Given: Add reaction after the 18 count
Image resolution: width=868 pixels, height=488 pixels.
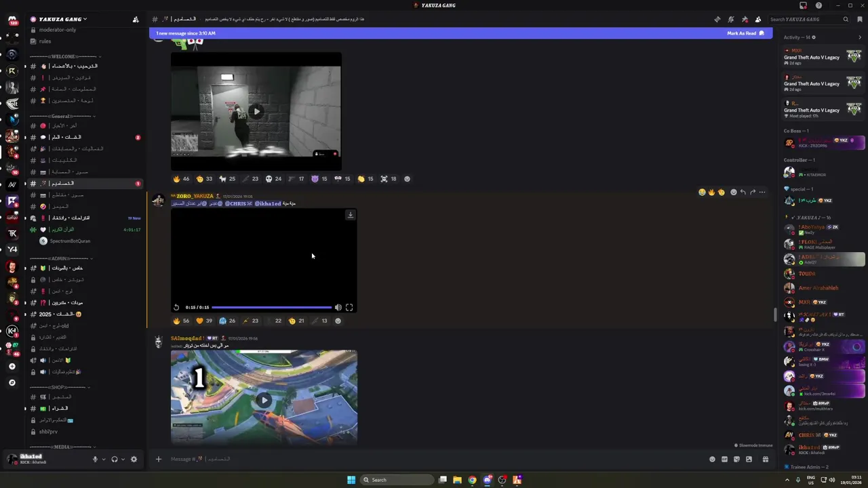Looking at the screenshot, I should pos(407,179).
